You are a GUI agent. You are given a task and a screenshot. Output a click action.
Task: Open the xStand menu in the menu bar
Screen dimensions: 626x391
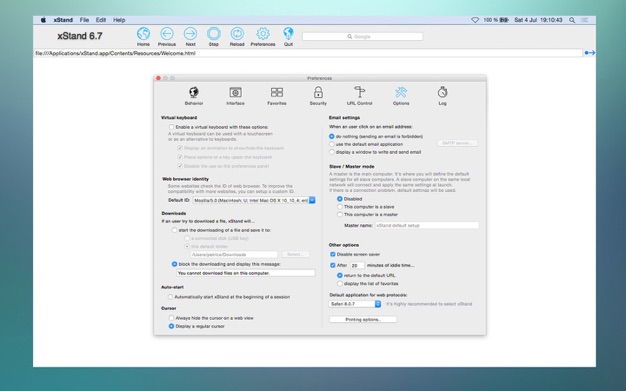tap(63, 20)
